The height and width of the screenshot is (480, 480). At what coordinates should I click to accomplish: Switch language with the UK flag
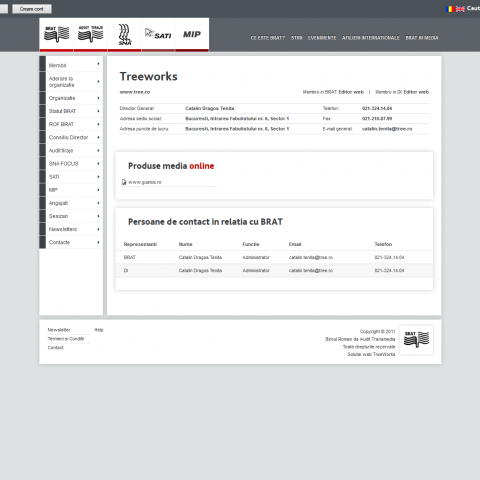(x=460, y=9)
